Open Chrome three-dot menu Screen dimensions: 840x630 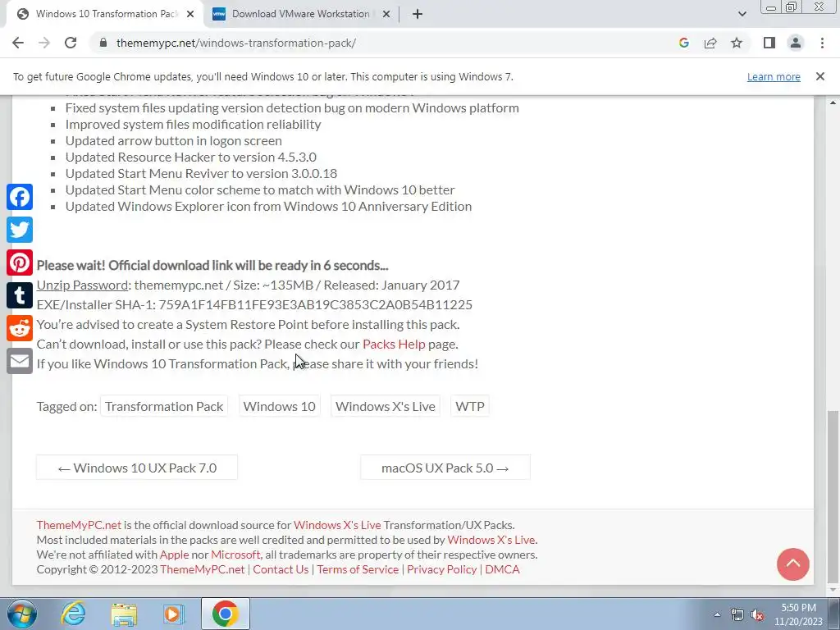(x=822, y=43)
